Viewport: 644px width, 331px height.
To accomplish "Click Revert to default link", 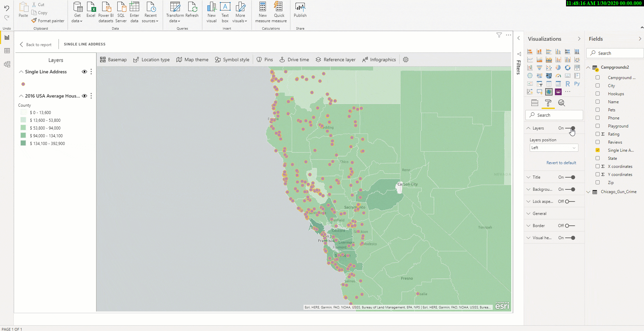I will click(x=561, y=163).
